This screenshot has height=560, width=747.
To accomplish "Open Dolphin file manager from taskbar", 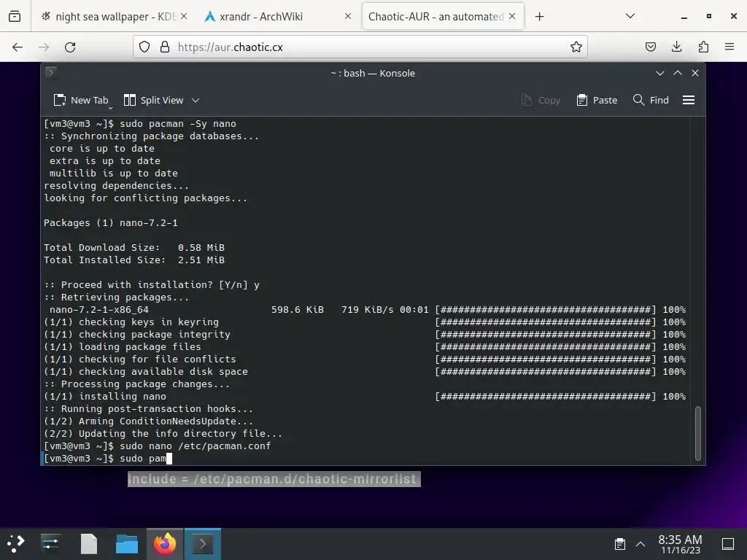I will tap(127, 543).
